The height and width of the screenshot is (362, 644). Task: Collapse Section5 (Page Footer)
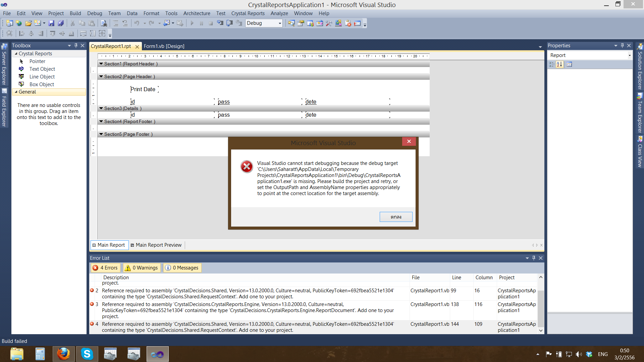click(x=101, y=134)
